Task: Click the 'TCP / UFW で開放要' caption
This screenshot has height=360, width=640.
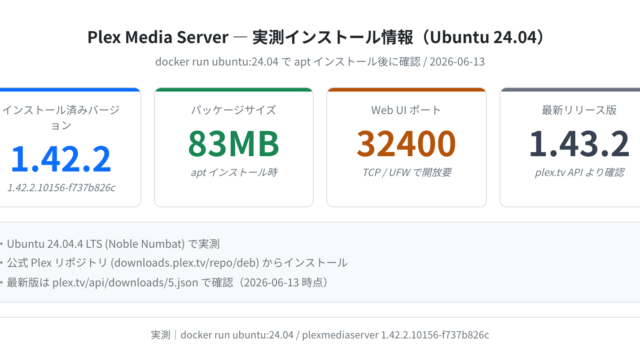Action: coord(407,172)
